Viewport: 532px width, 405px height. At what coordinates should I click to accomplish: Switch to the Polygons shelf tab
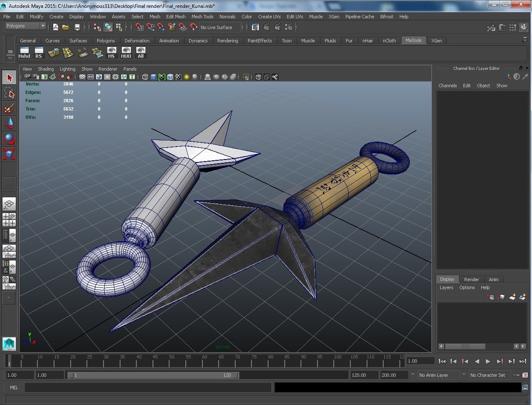(x=106, y=41)
